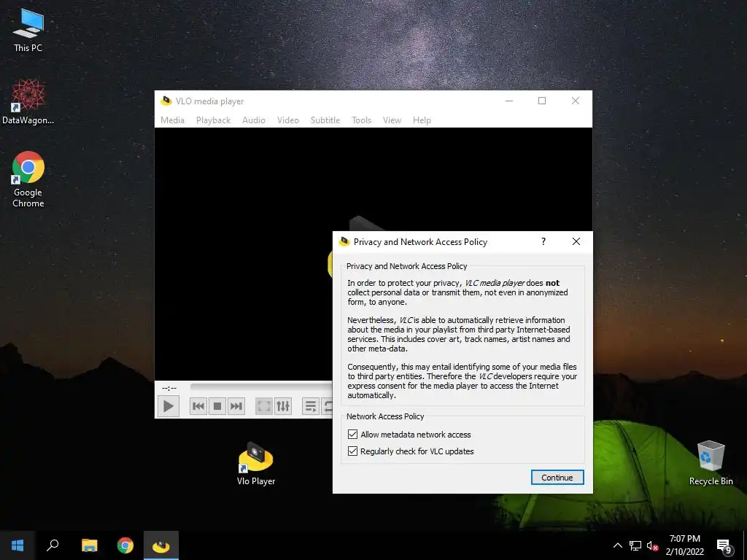Toggle fullscreen video icon
The image size is (747, 560).
point(264,406)
